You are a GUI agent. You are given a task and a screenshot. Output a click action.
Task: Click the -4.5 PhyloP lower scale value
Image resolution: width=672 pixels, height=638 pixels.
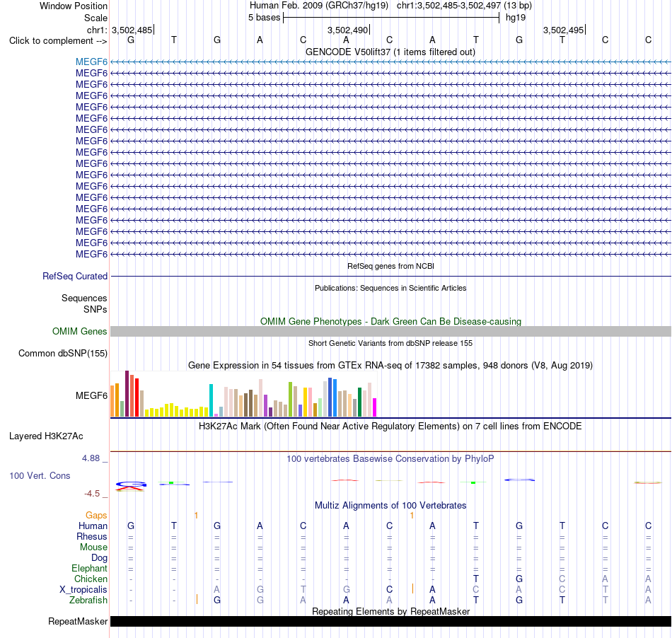click(92, 494)
